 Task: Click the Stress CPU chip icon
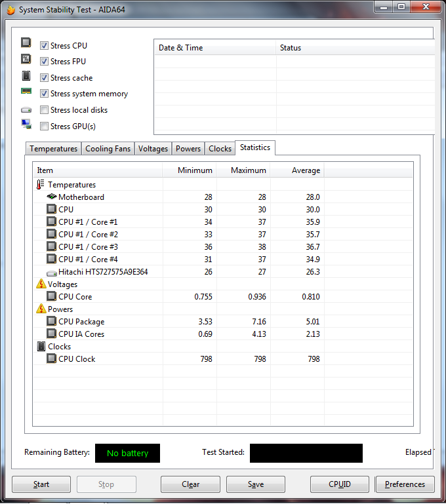click(26, 43)
